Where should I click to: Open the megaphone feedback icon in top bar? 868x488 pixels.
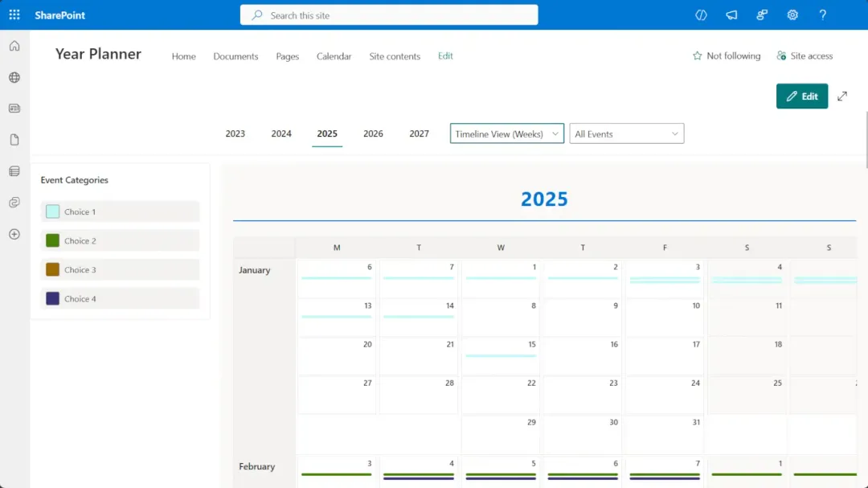click(x=731, y=14)
